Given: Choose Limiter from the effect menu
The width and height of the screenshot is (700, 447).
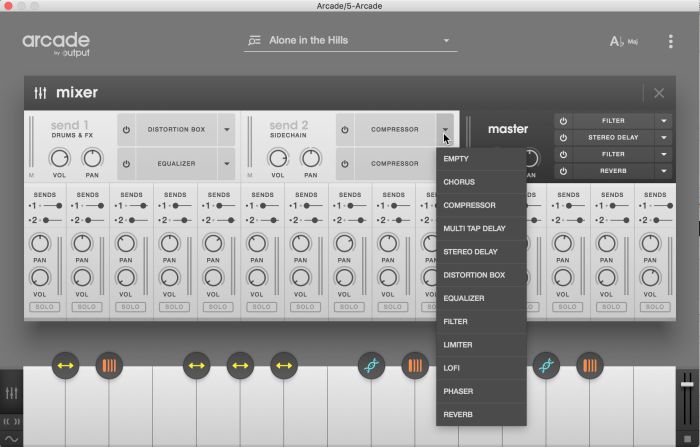Looking at the screenshot, I should point(481,345).
